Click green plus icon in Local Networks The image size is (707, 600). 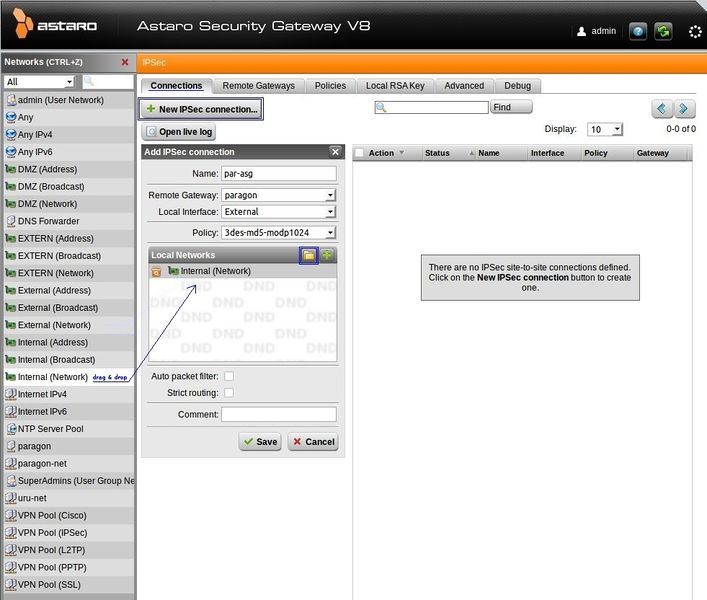coord(327,255)
